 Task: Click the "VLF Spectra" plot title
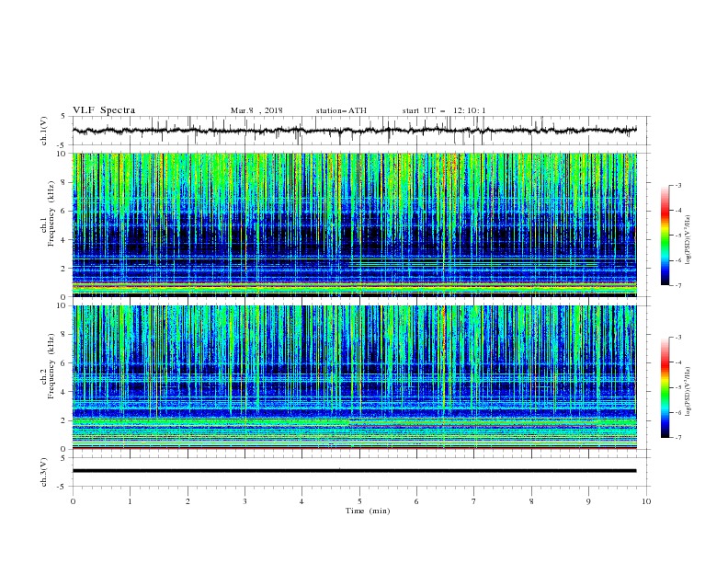click(x=104, y=110)
